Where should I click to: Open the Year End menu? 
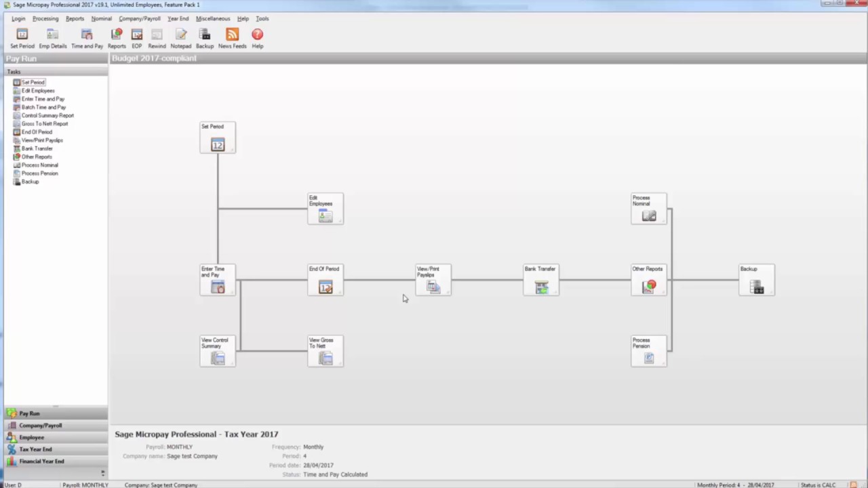pos(178,18)
